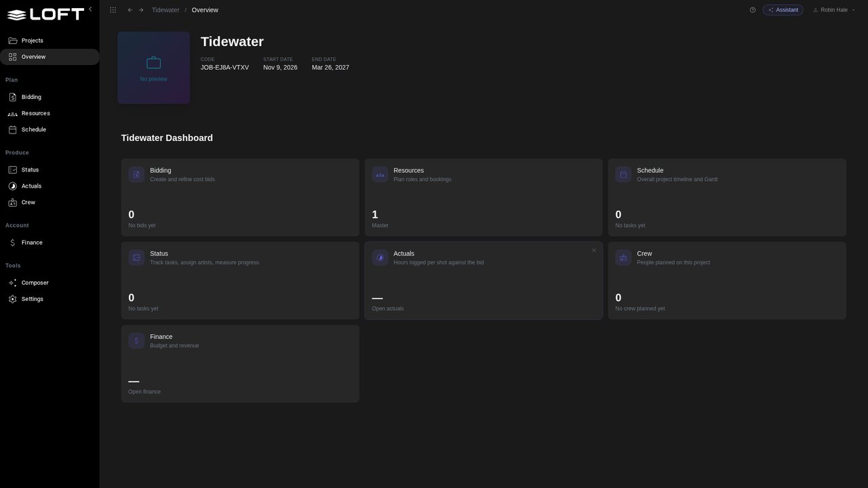Viewport: 868px width, 488px height.
Task: Click 'Overall project timeline and Gantt' description
Action: [677, 180]
